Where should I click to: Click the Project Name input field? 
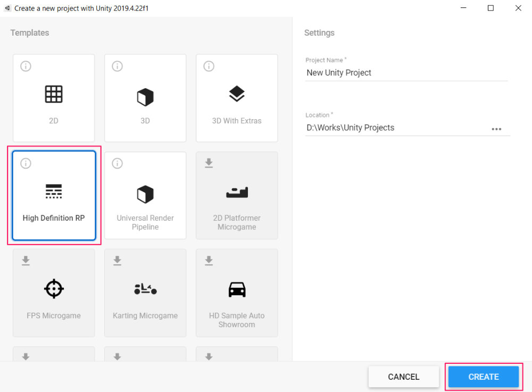click(406, 73)
